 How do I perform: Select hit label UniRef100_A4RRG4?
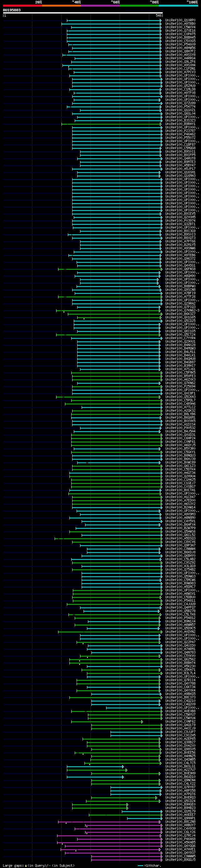180,58
